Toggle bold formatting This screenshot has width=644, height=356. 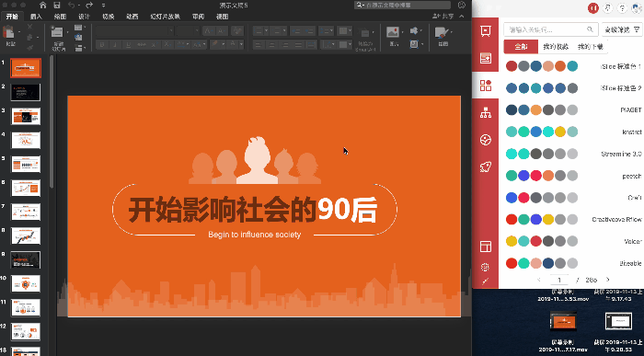tap(102, 44)
